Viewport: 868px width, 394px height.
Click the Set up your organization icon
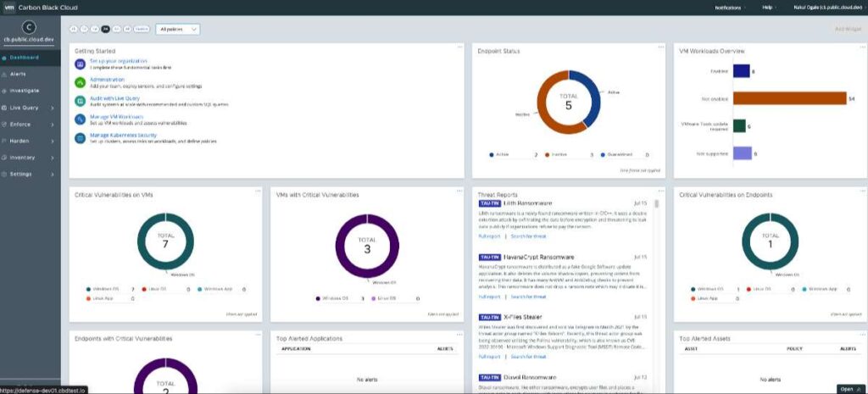[81, 64]
